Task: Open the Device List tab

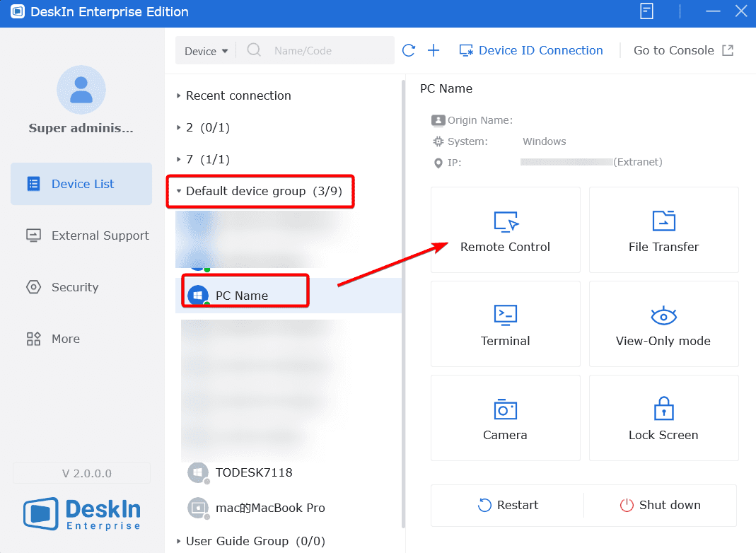Action: (x=81, y=184)
